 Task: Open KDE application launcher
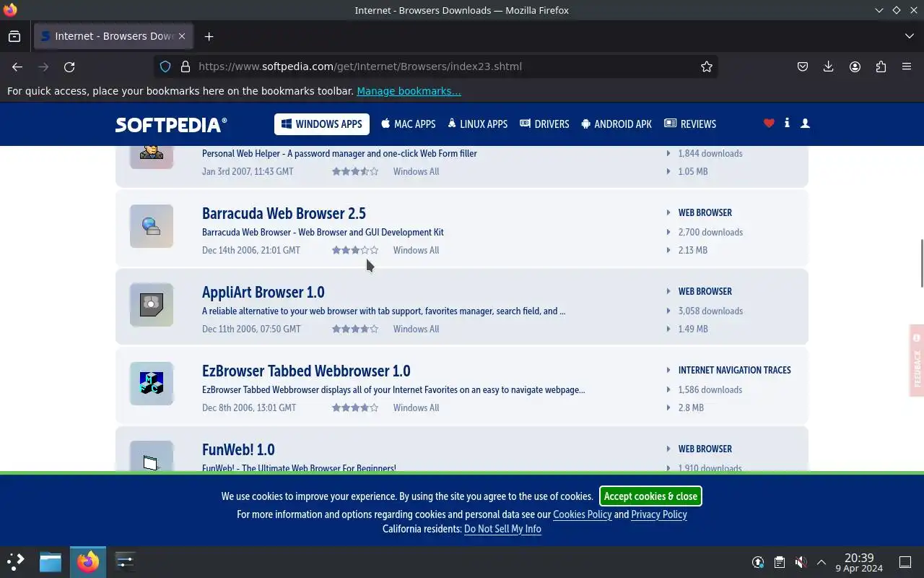(16, 561)
